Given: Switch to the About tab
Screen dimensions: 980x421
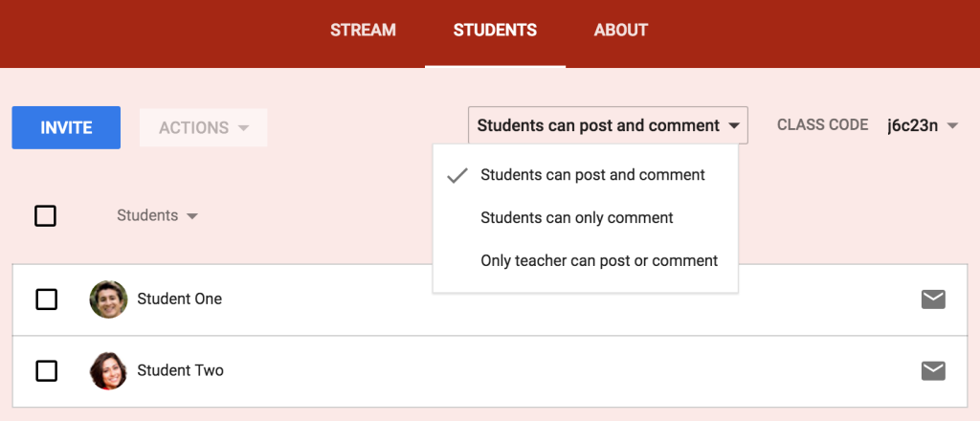Looking at the screenshot, I should pos(620,30).
